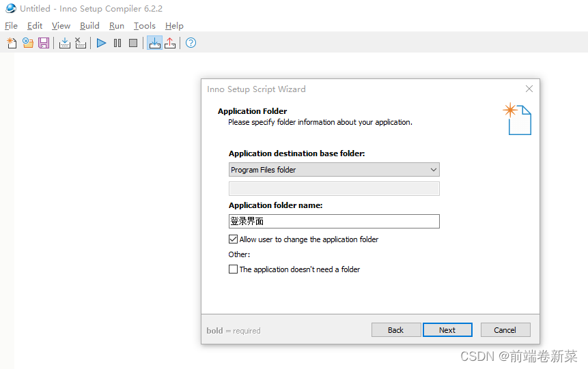Click the disabled custom folder path field
588x369 pixels.
tap(334, 188)
